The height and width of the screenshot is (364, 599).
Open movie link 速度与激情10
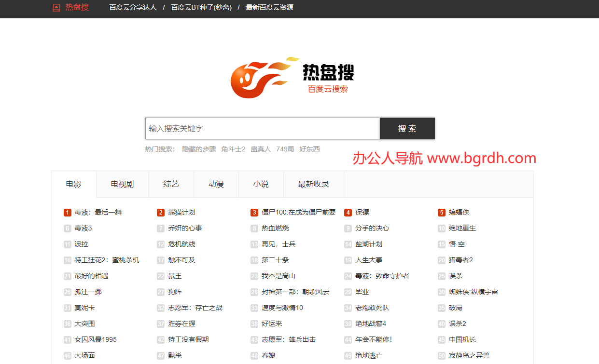pos(282,308)
